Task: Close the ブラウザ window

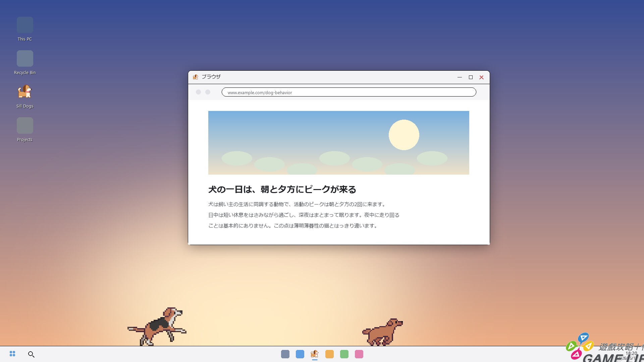Action: tap(481, 77)
